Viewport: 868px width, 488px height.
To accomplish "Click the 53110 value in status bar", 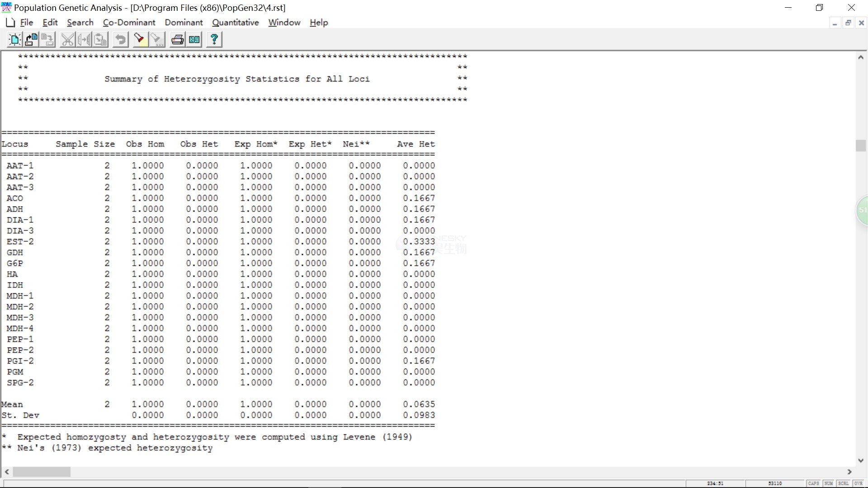I will click(775, 483).
